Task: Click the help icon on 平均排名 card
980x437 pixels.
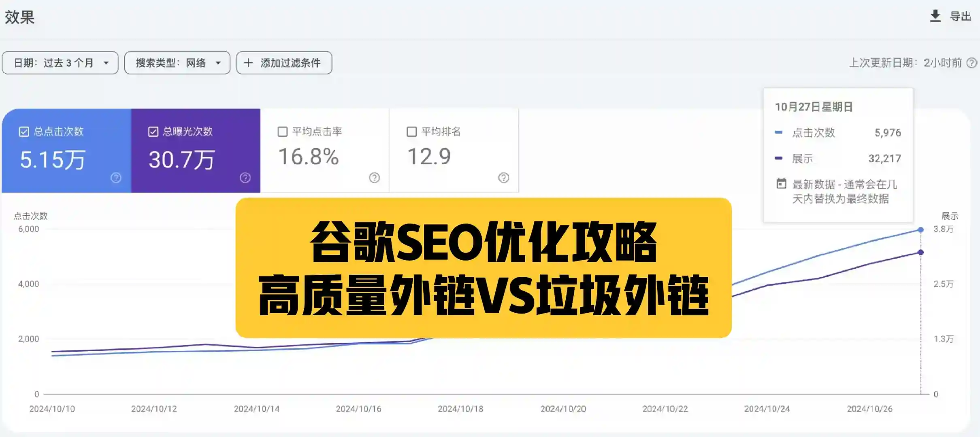Action: [503, 177]
